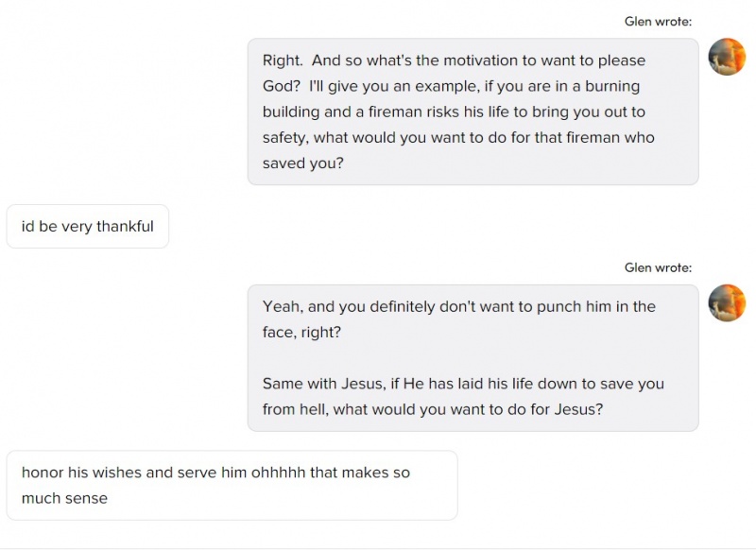The height and width of the screenshot is (550, 756).
Task: Click the word "Yeah" in Glen's second message
Action: (x=281, y=307)
